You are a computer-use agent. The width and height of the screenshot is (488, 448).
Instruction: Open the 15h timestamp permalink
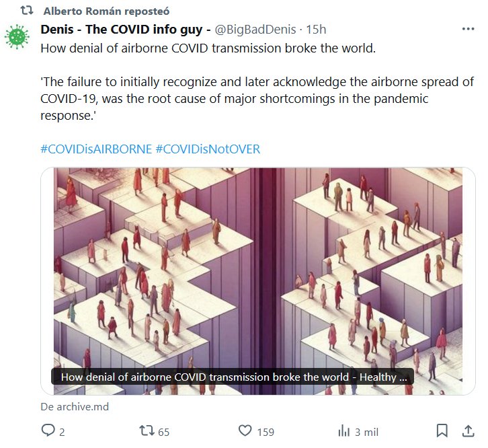(x=316, y=30)
